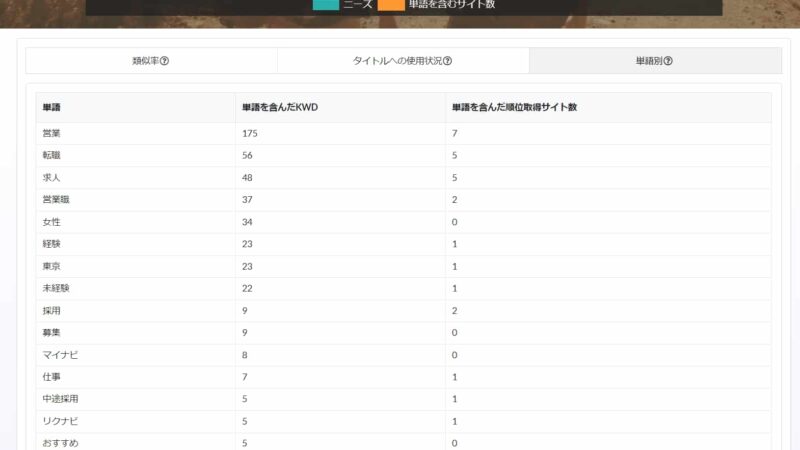This screenshot has height=450, width=800.
Task: Click the KWD value 23 in 経験 row
Action: click(247, 244)
